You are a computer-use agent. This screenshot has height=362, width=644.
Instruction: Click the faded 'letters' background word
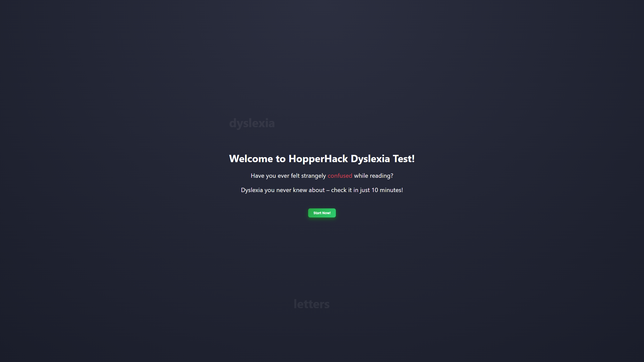[311, 304]
